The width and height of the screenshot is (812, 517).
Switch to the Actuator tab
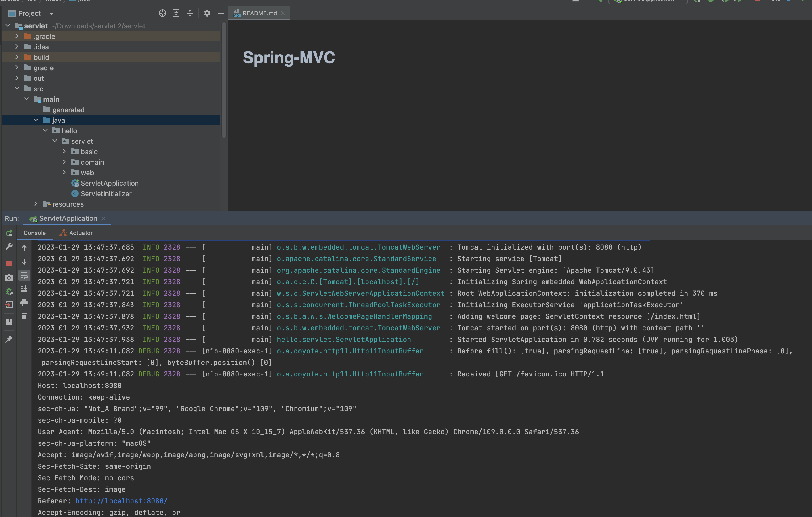click(x=76, y=233)
